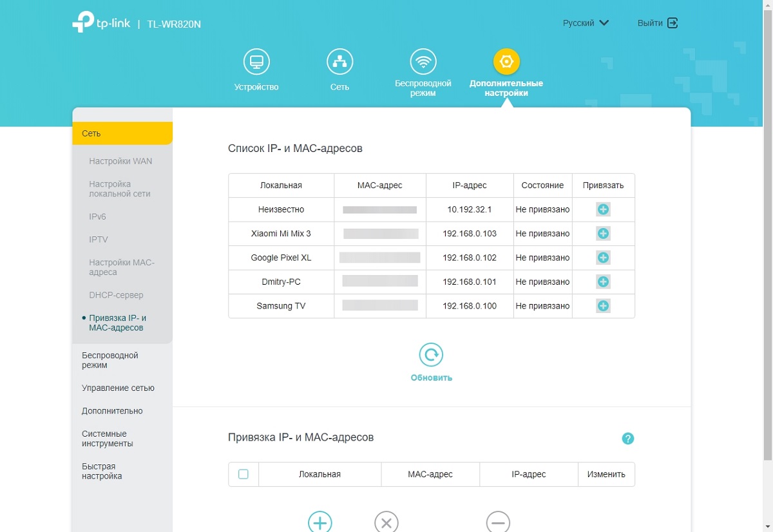The height and width of the screenshot is (532, 773).
Task: Click IP address 192.168.0.101
Action: pyautogui.click(x=470, y=281)
